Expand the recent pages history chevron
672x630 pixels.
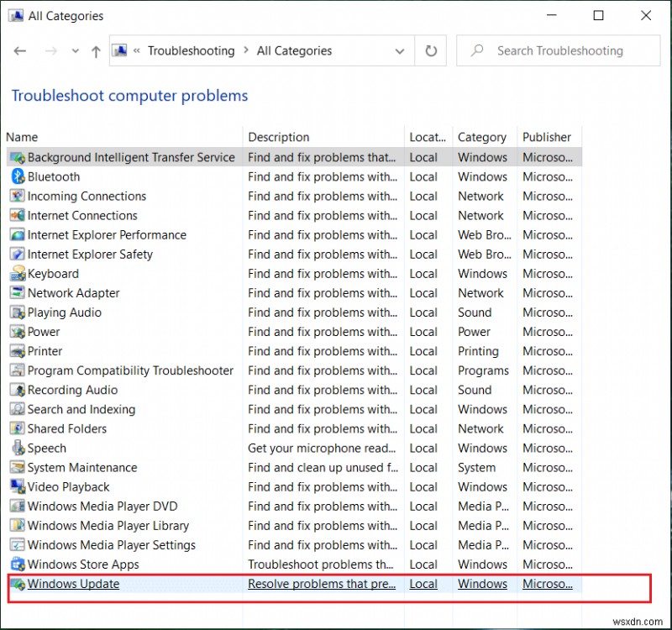coord(75,50)
